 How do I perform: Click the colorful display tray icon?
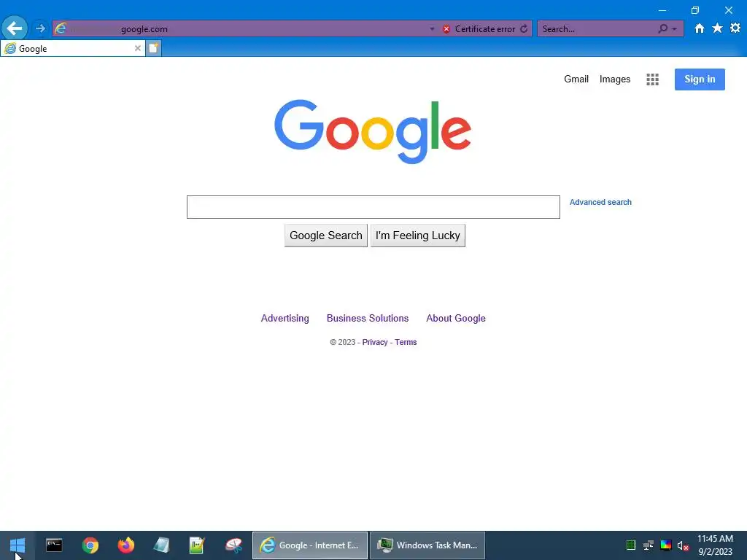click(x=666, y=545)
